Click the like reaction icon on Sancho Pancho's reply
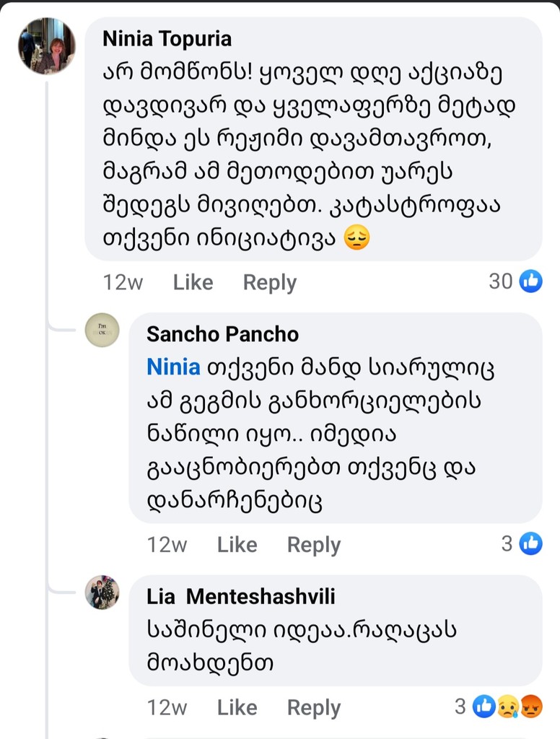Screen dimensions: 560x739 (x=531, y=543)
